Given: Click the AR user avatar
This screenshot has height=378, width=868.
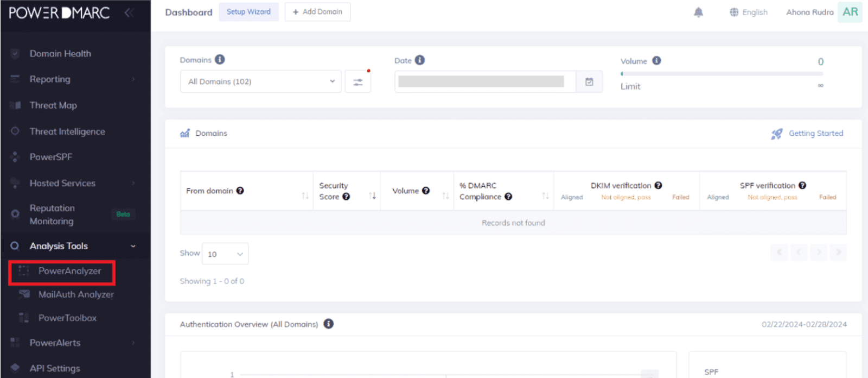Looking at the screenshot, I should pos(850,12).
